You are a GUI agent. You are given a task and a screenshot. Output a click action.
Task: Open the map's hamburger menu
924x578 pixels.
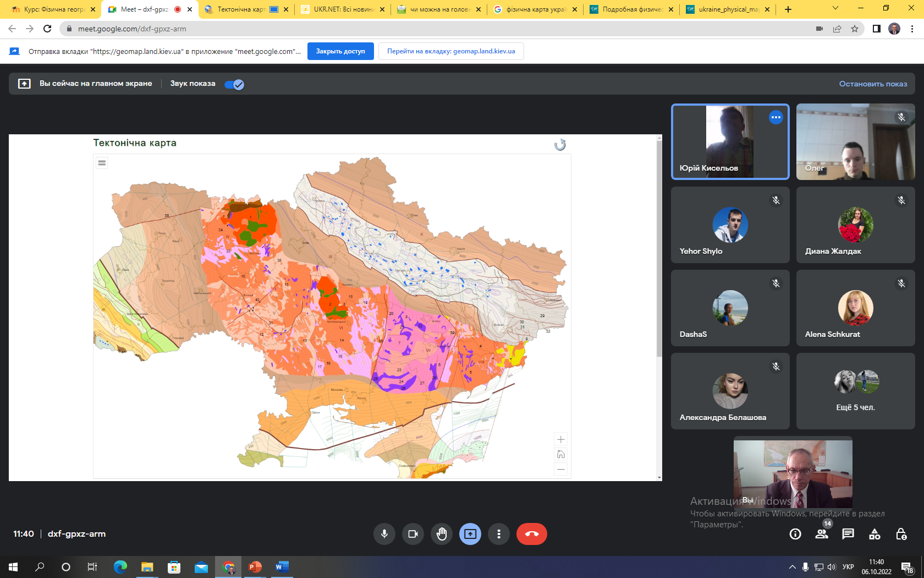[x=102, y=163]
